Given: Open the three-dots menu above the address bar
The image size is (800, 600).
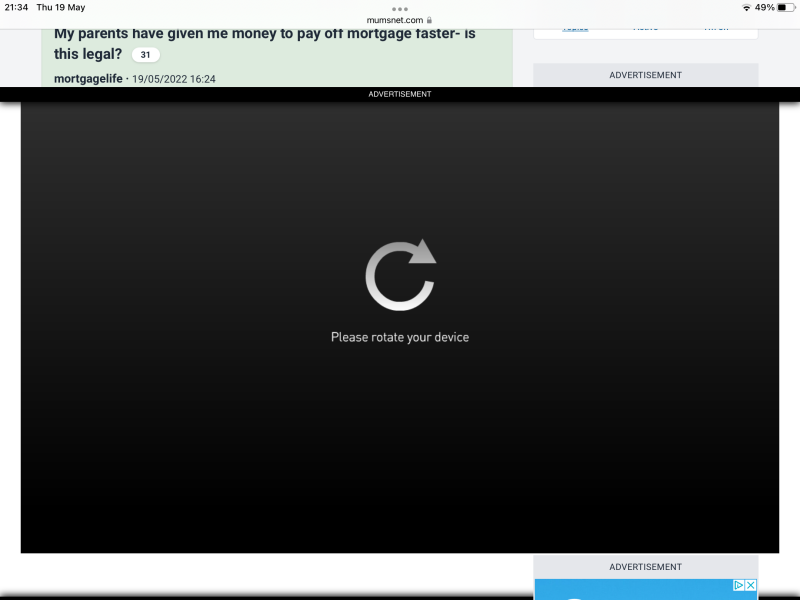Looking at the screenshot, I should click(400, 8).
